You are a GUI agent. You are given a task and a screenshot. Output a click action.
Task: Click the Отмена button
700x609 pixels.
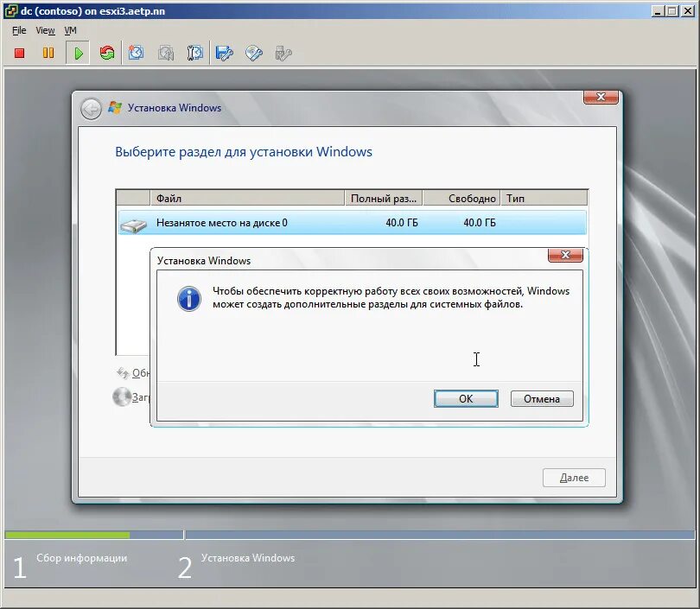pyautogui.click(x=542, y=398)
